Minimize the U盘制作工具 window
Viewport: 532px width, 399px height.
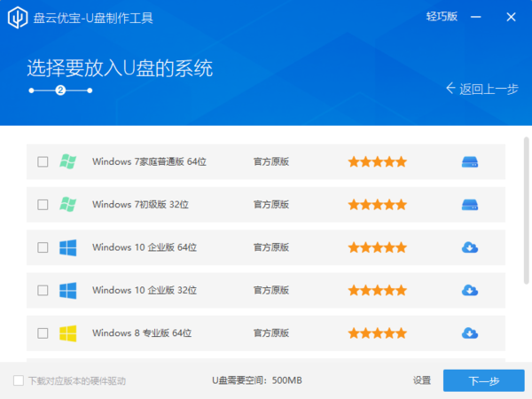click(x=475, y=17)
